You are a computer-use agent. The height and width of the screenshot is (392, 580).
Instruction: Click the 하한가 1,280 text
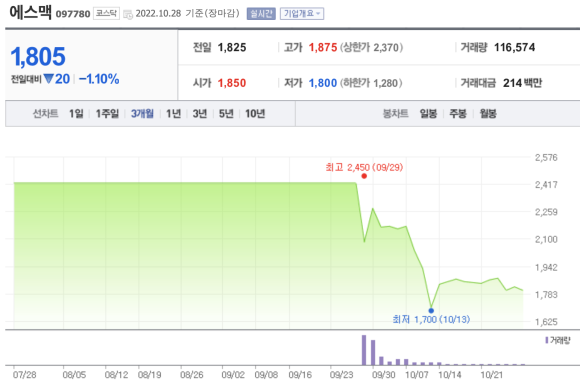click(x=371, y=83)
